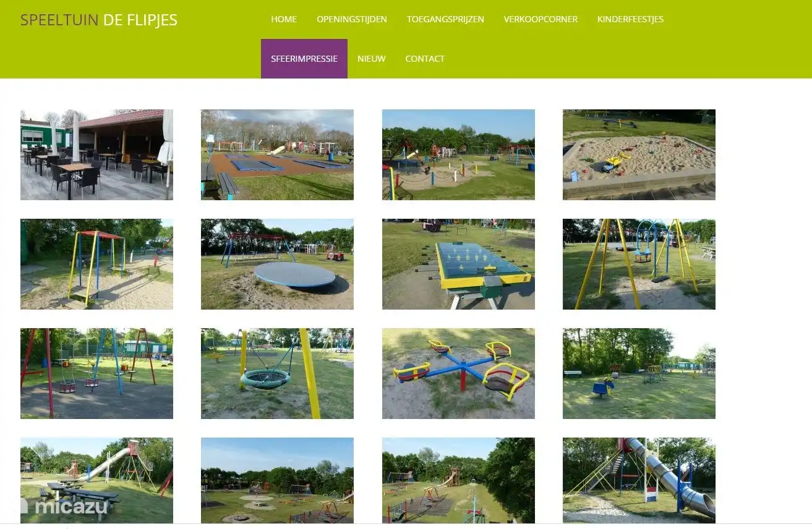This screenshot has height=529, width=812.
Task: View the four-seat blue carousel photo
Action: [x=458, y=373]
